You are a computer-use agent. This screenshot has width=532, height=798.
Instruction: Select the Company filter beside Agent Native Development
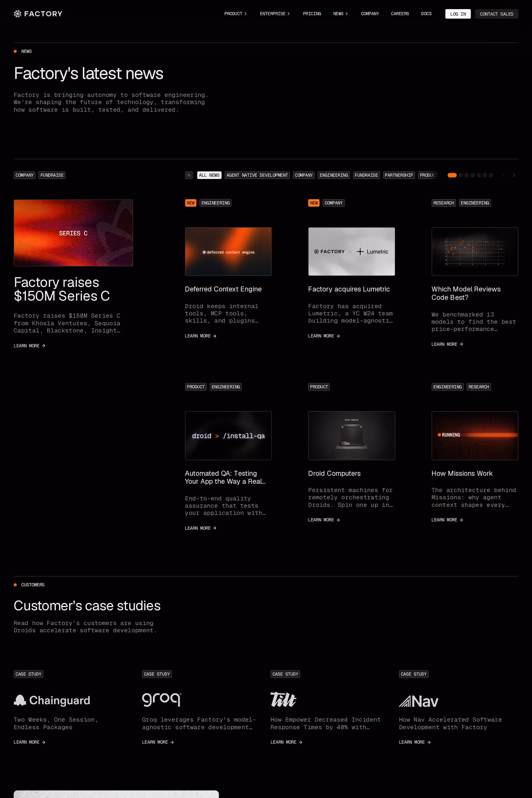pyautogui.click(x=304, y=175)
